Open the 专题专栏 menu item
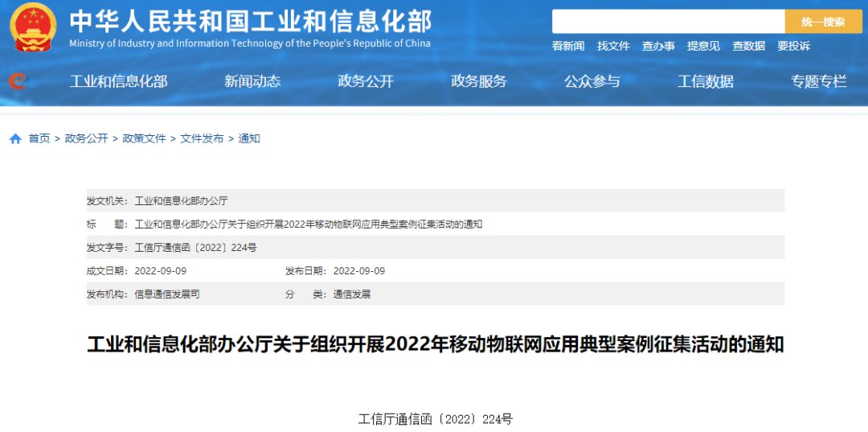 (x=819, y=81)
